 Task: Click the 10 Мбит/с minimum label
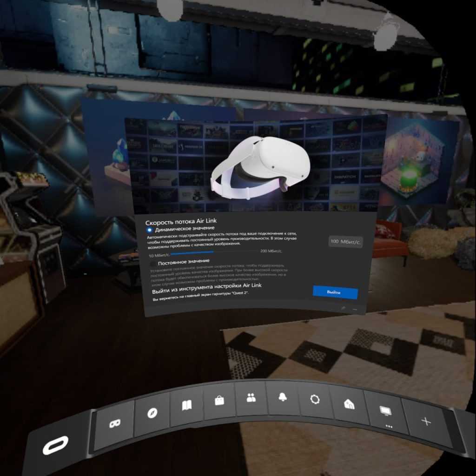tap(159, 255)
